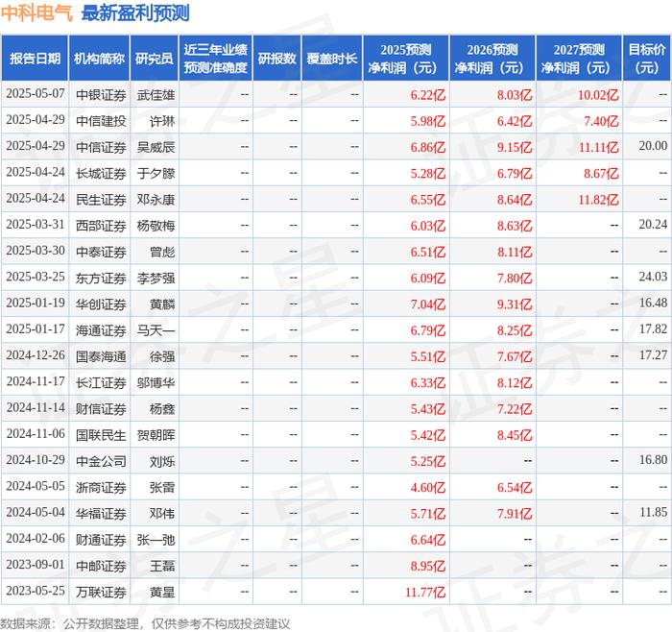The height and width of the screenshot is (632, 672).
Task: Click target price 24.03
Action: tap(653, 277)
